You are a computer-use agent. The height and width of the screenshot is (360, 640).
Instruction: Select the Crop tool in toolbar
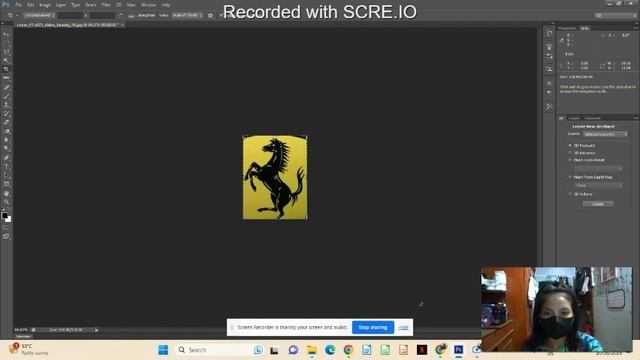point(6,69)
